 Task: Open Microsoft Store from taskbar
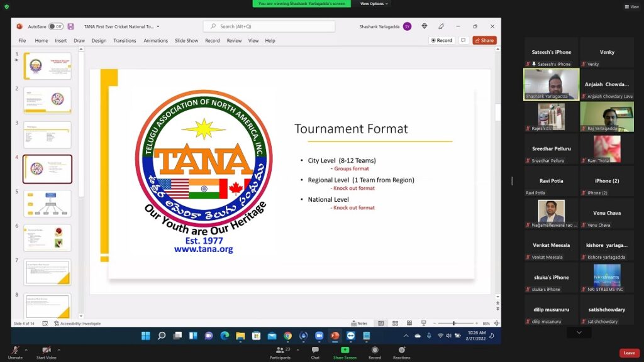(256, 336)
